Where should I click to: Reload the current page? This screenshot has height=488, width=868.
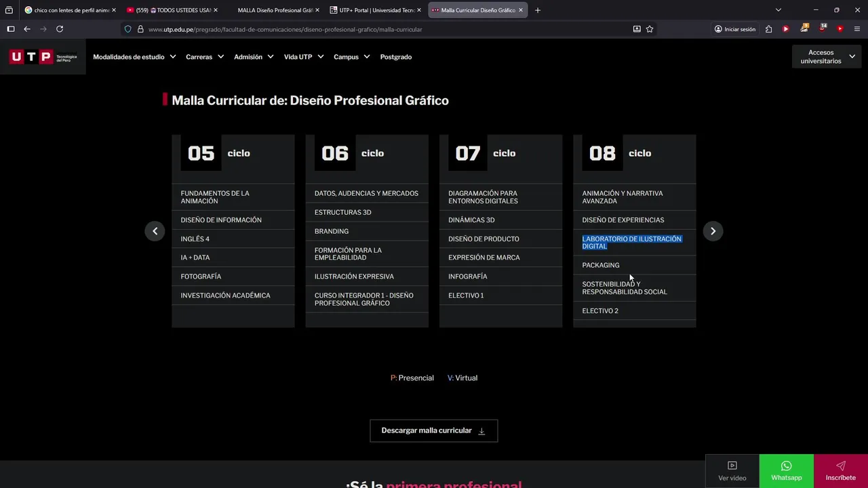[60, 29]
